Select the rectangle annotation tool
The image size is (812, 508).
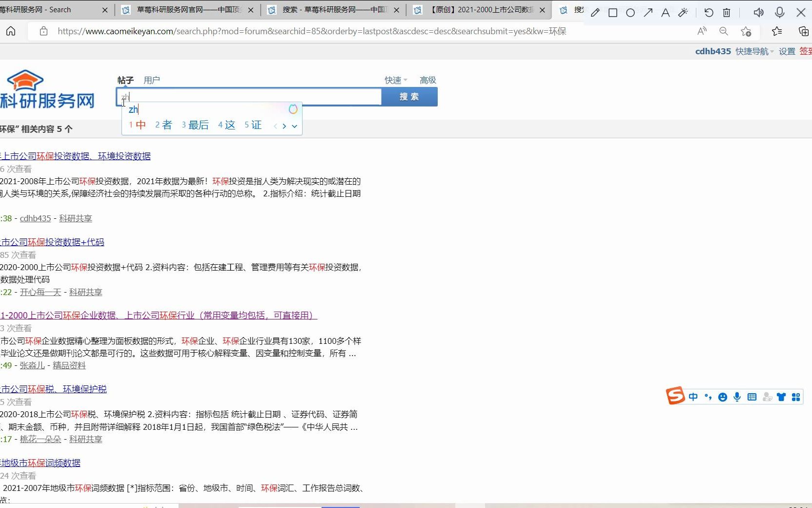point(613,13)
